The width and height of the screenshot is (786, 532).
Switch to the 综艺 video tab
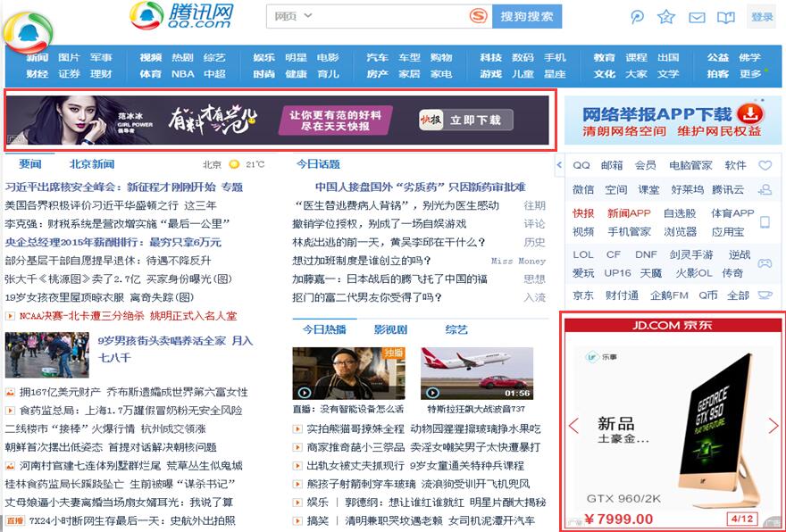[x=456, y=329]
